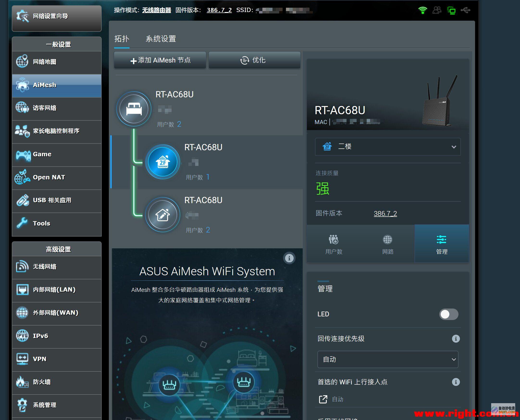Click the 无线网络 wireless icon
This screenshot has width=520, height=420.
pos(22,267)
